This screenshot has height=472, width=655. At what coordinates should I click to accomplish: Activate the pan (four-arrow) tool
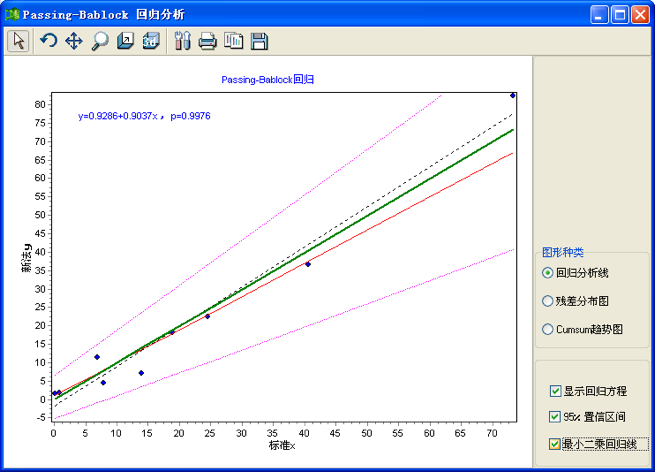[74, 41]
